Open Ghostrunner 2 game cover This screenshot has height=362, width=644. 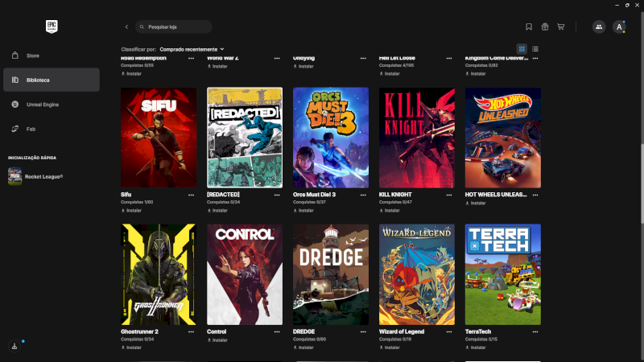(159, 274)
